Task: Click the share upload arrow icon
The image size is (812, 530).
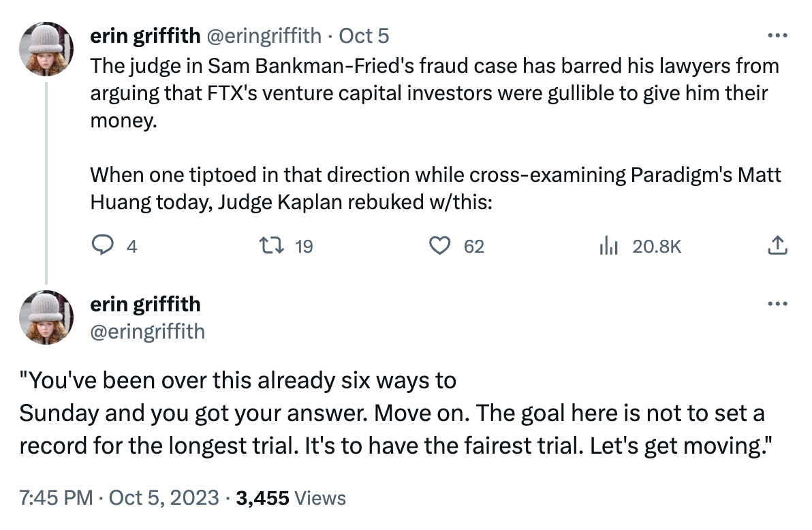Action: coord(777,246)
